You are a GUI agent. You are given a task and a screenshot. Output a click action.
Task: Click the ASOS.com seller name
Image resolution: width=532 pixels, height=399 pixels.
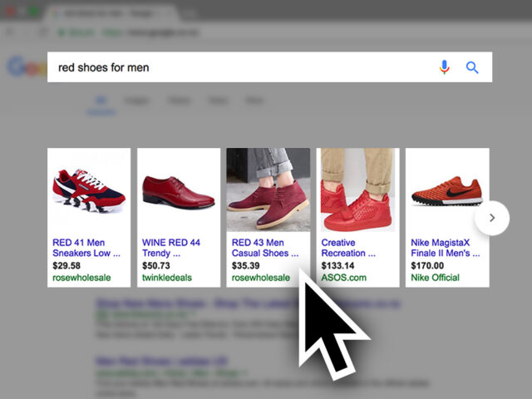343,278
